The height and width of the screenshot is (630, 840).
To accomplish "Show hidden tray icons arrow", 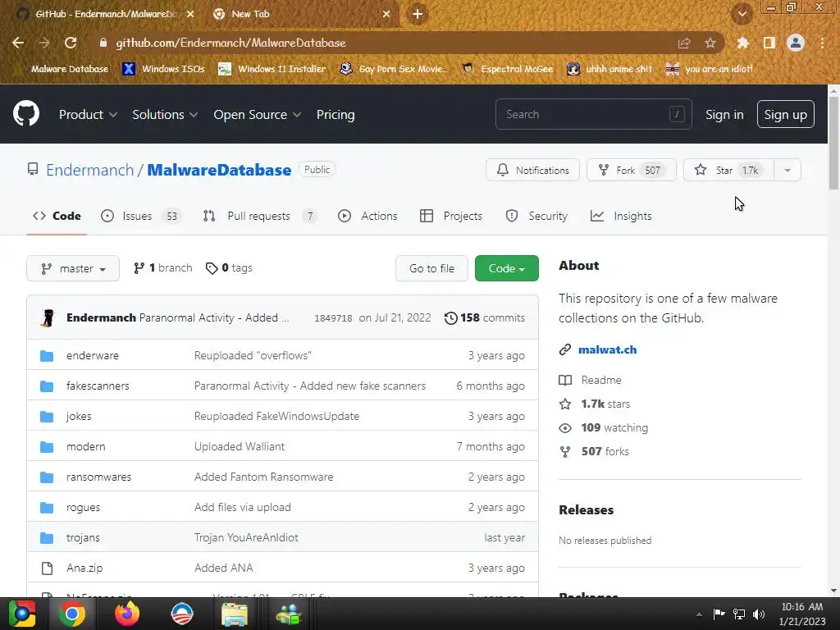I will [699, 614].
